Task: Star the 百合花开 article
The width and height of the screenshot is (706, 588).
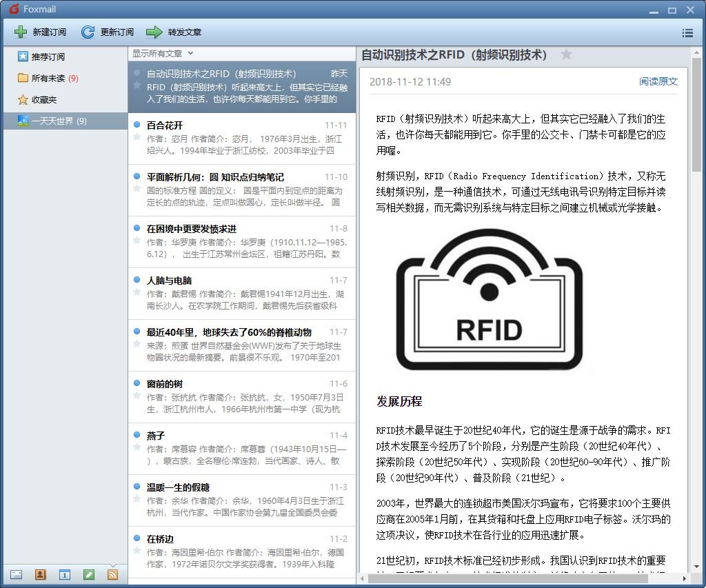Action: (x=137, y=136)
